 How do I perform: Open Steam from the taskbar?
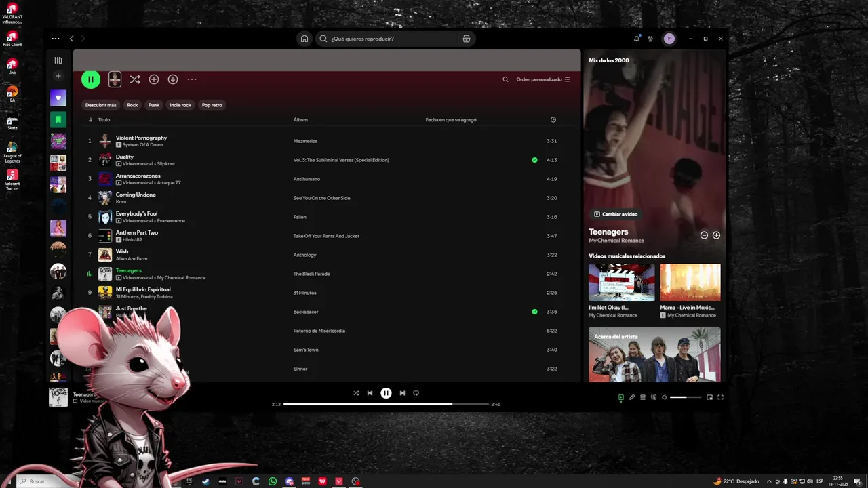206,481
